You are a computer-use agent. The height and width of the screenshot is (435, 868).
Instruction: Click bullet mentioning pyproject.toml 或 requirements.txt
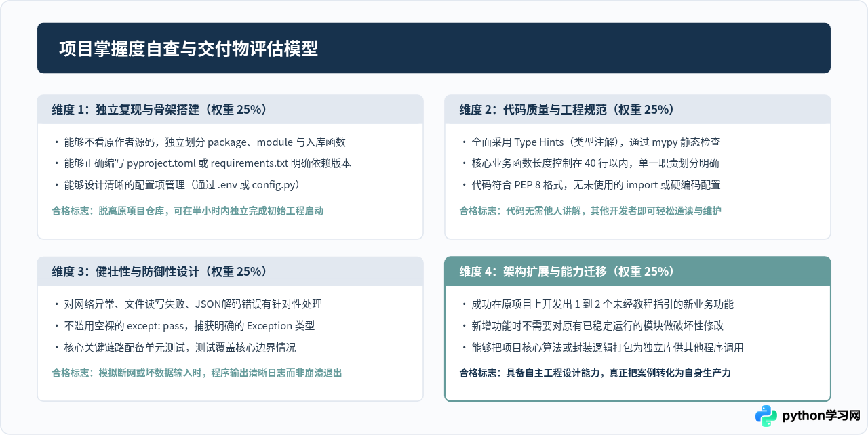(x=201, y=163)
